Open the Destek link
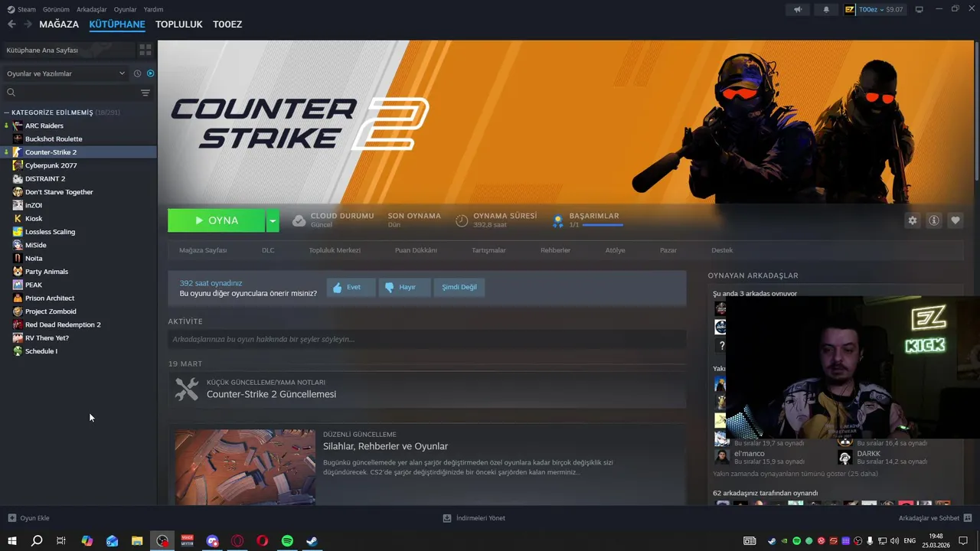This screenshot has height=551, width=980. (722, 250)
